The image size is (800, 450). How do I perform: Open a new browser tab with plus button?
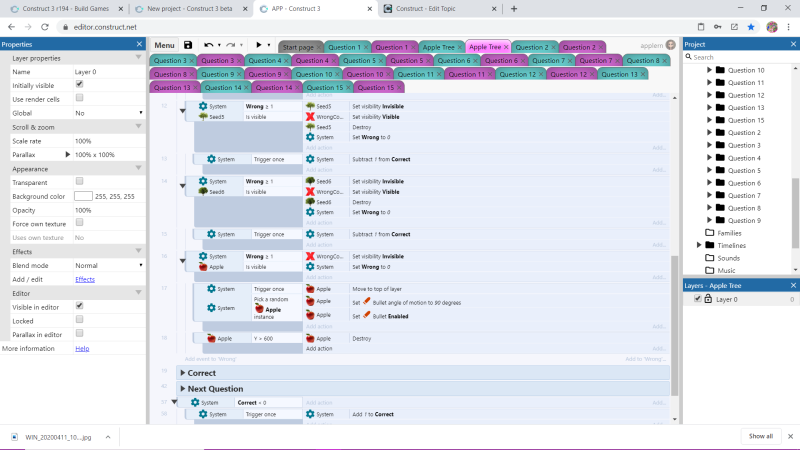(514, 9)
